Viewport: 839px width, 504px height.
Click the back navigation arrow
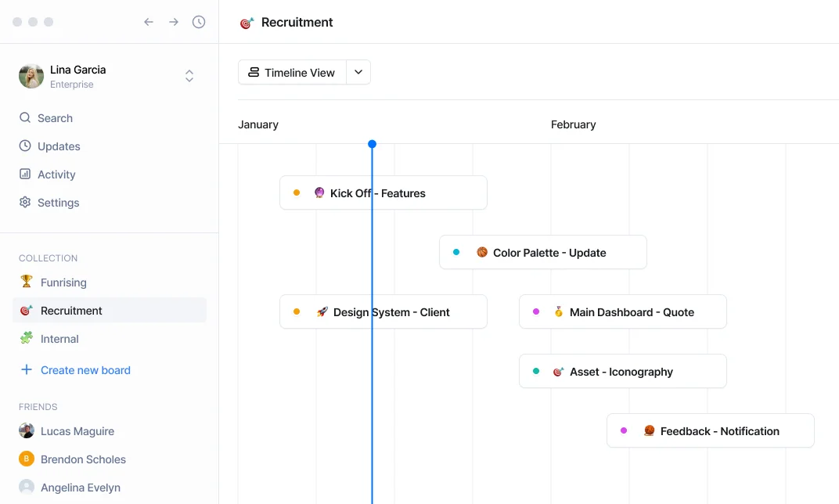[x=149, y=22]
